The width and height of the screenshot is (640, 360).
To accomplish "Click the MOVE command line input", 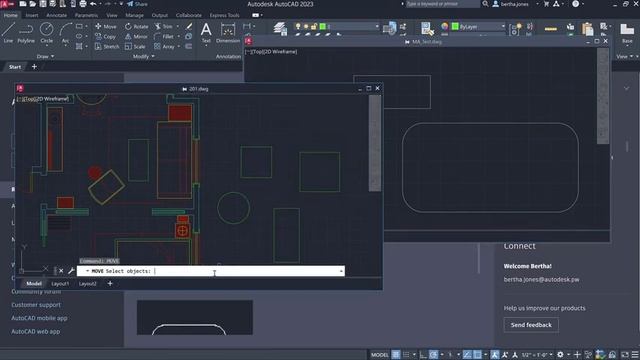I will click(211, 271).
